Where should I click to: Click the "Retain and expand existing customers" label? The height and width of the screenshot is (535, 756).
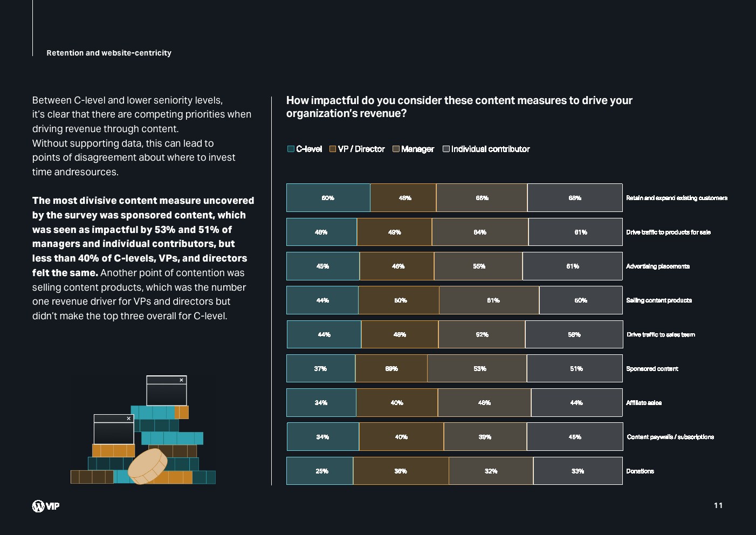(x=676, y=198)
